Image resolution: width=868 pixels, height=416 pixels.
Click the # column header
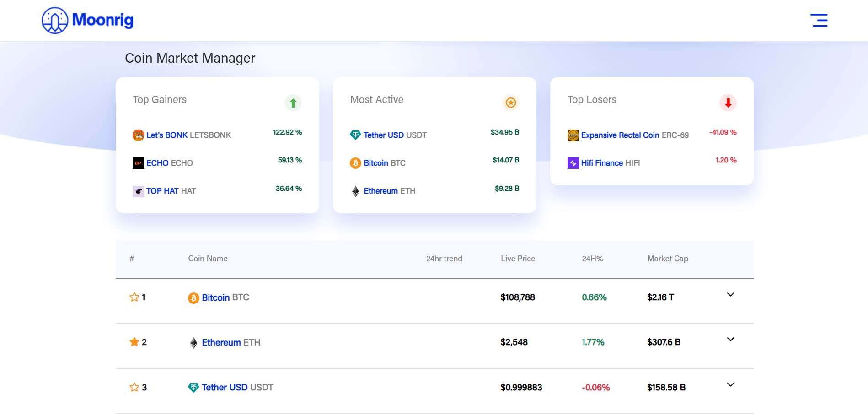132,259
